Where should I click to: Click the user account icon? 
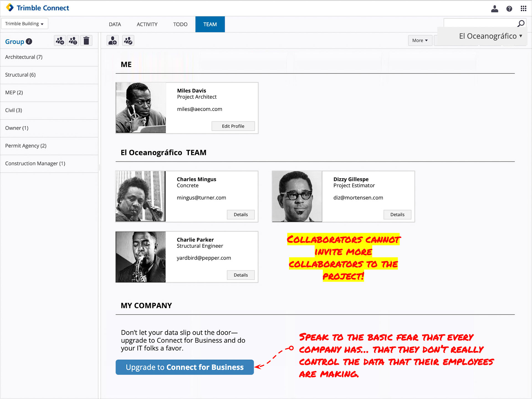[495, 9]
